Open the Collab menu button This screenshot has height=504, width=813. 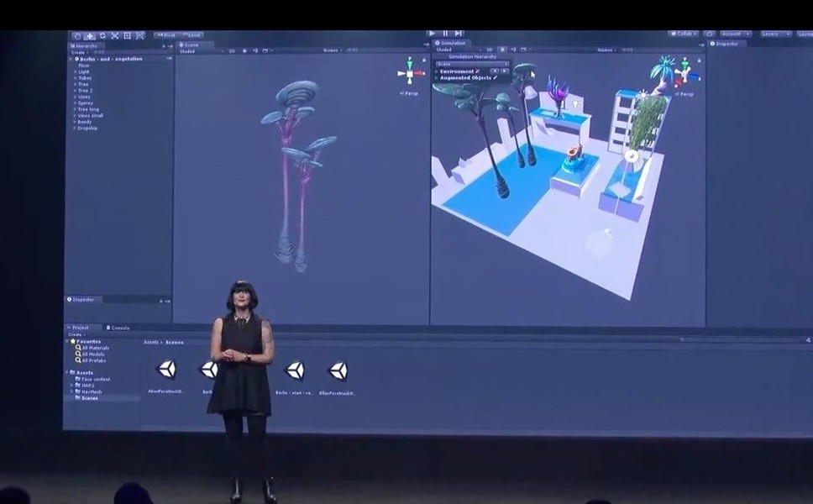point(683,34)
